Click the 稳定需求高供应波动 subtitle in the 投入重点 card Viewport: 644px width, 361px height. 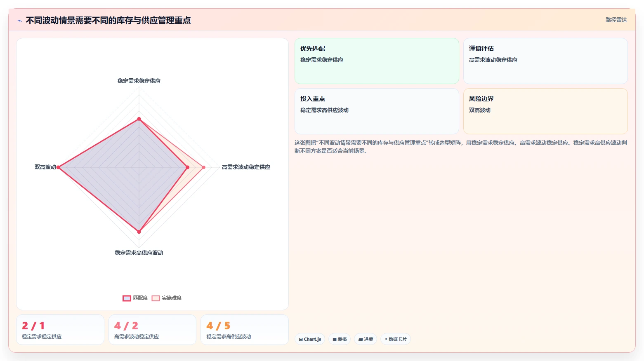[324, 110]
